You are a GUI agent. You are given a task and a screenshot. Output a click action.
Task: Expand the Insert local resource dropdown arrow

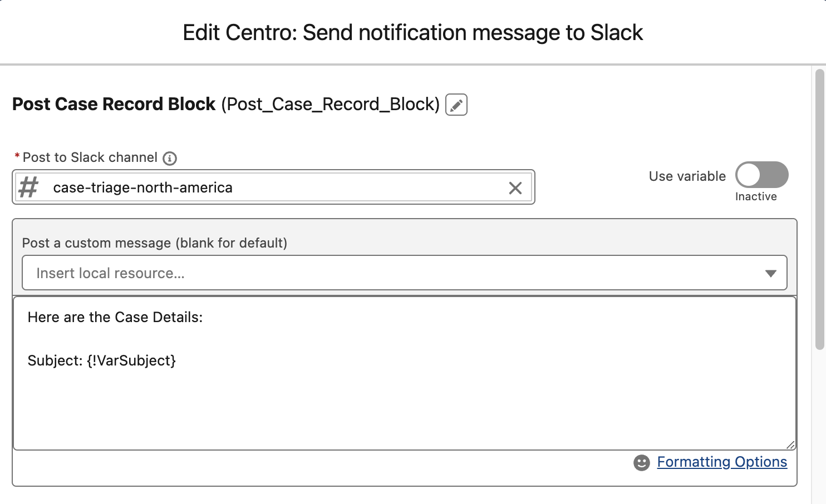770,273
